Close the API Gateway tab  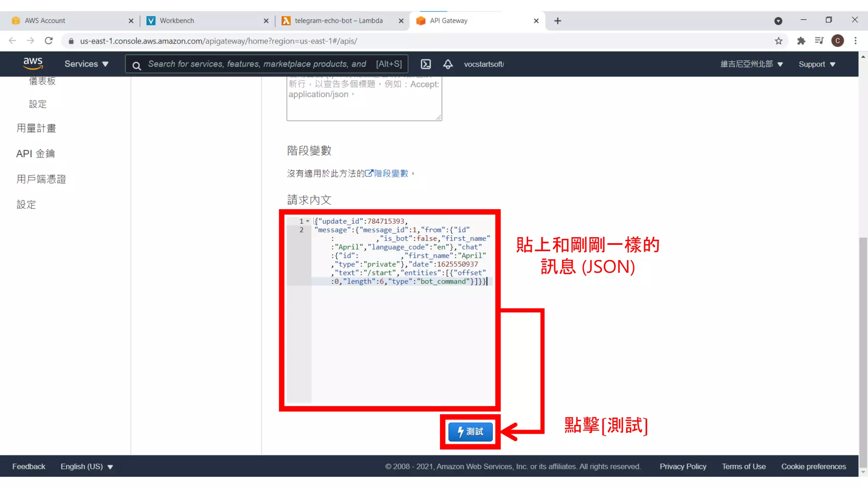pos(536,21)
